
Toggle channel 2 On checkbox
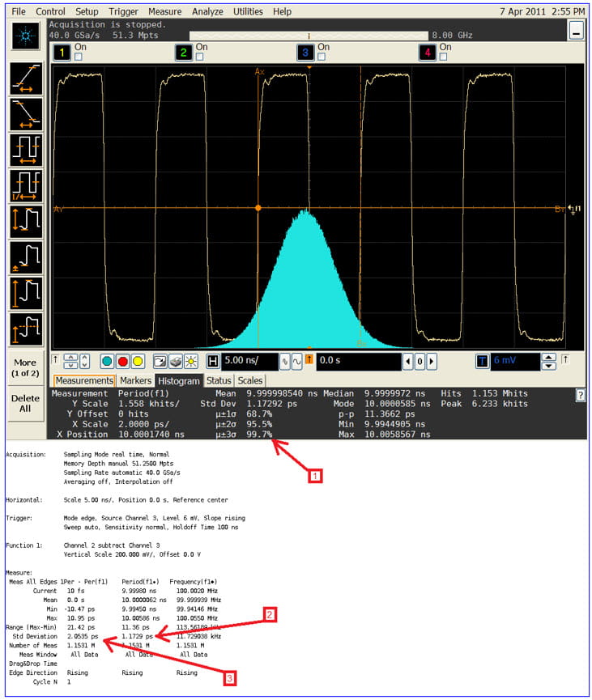(200, 57)
